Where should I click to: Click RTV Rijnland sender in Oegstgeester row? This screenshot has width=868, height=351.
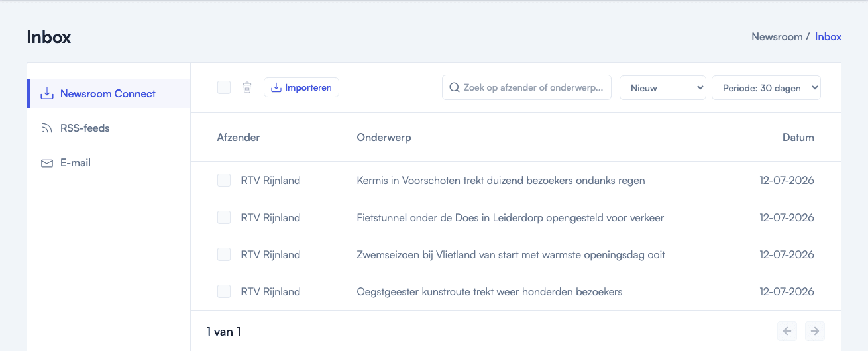pyautogui.click(x=270, y=291)
